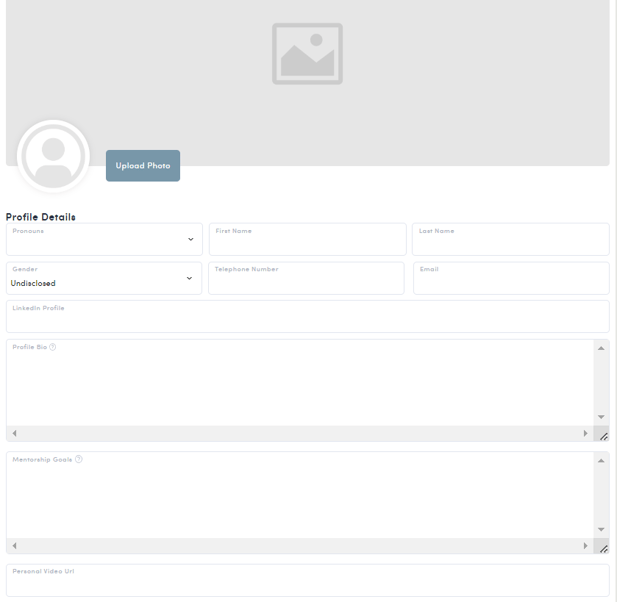
Task: Focus the Telephone Number field
Action: coord(306,278)
